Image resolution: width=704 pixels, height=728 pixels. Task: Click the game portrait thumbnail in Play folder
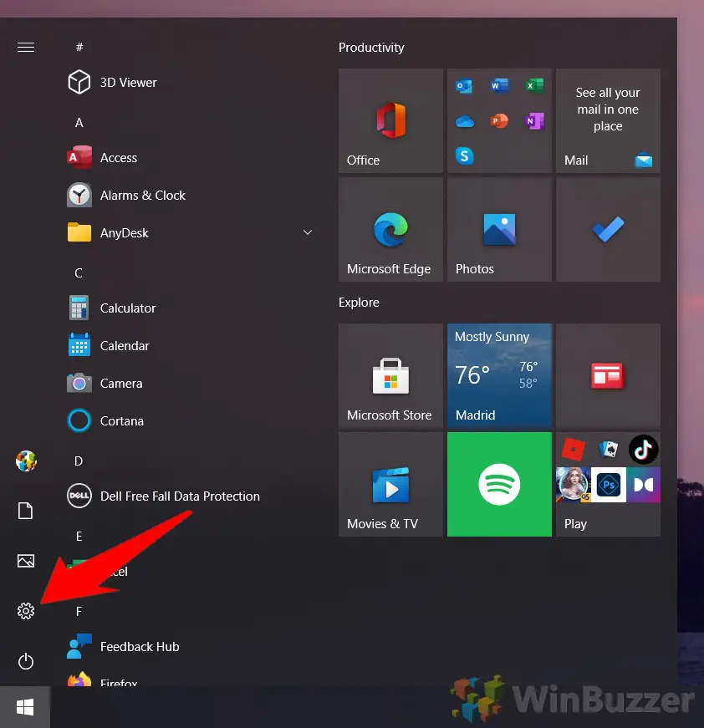[573, 485]
